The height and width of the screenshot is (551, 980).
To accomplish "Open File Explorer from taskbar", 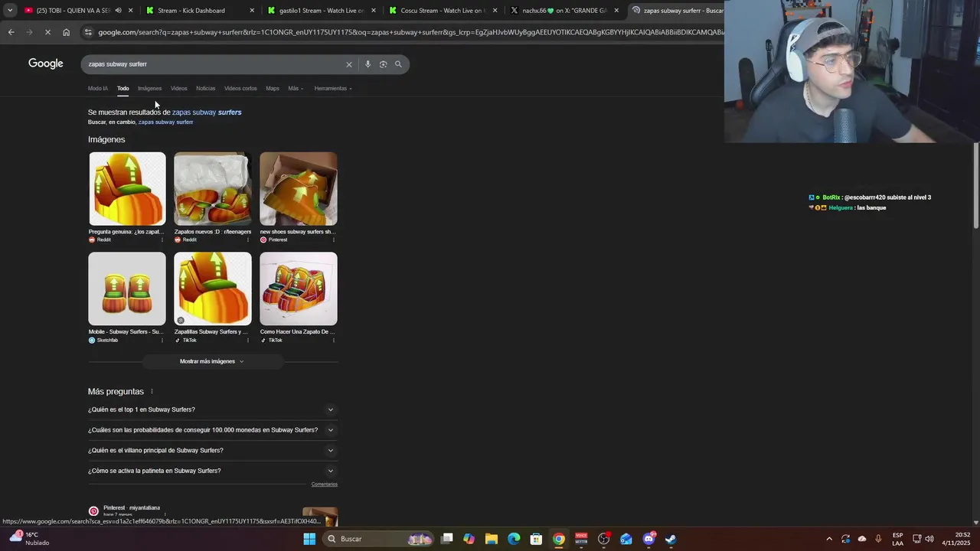I will (x=492, y=539).
